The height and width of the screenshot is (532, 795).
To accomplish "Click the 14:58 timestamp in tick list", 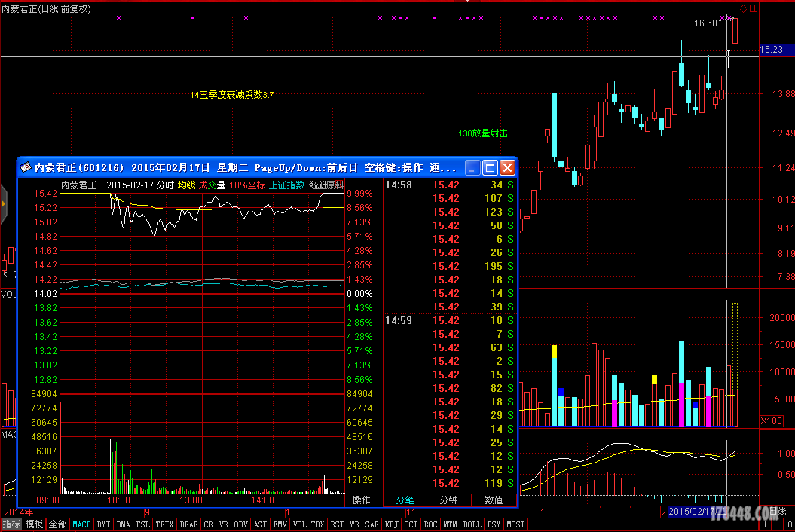I will coord(399,185).
